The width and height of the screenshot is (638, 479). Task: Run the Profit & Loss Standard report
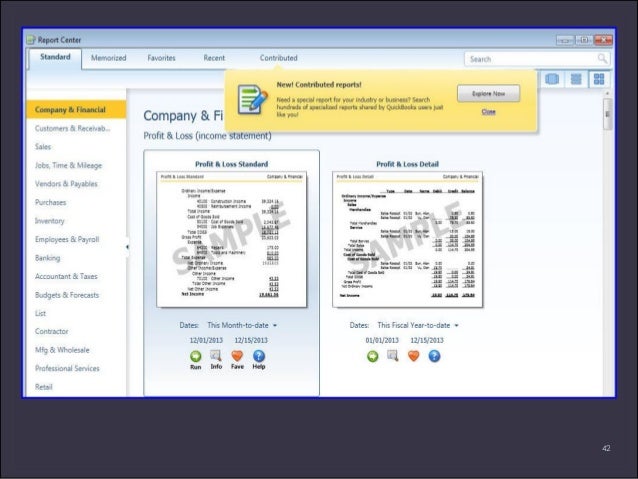click(196, 357)
